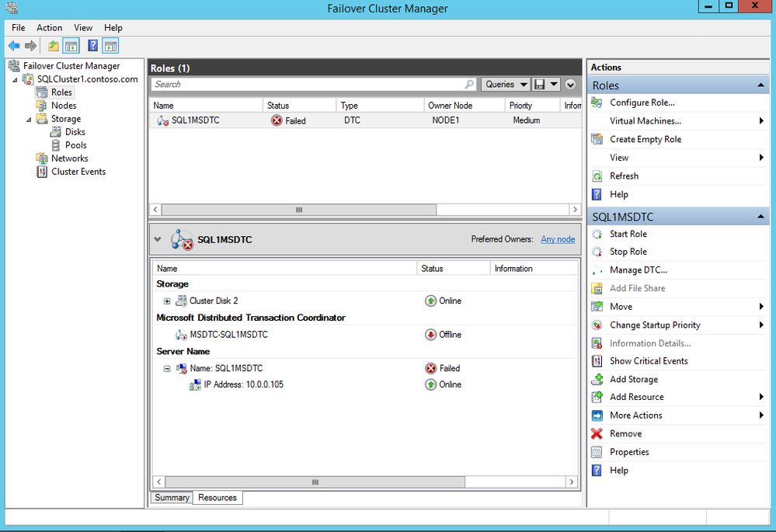The image size is (776, 532).
Task: Select Disks under Storage
Action: (75, 132)
